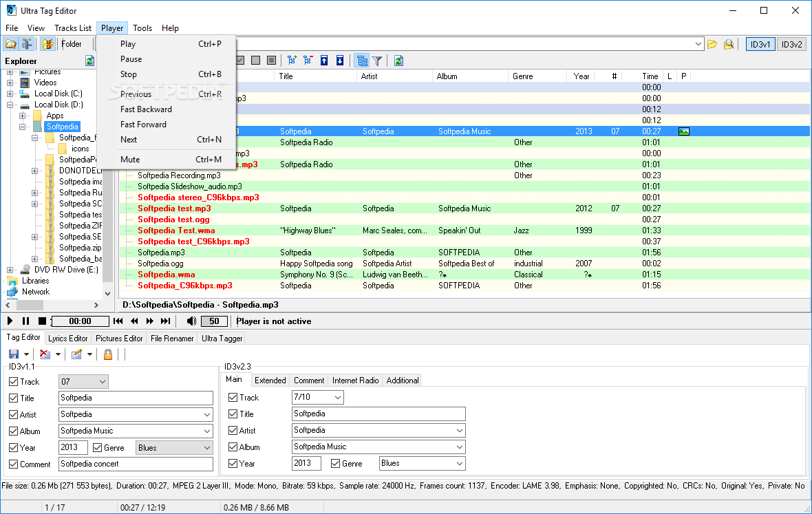Click the ID3v2 toggle button
Viewport: 812px width, 514px height.
(792, 45)
